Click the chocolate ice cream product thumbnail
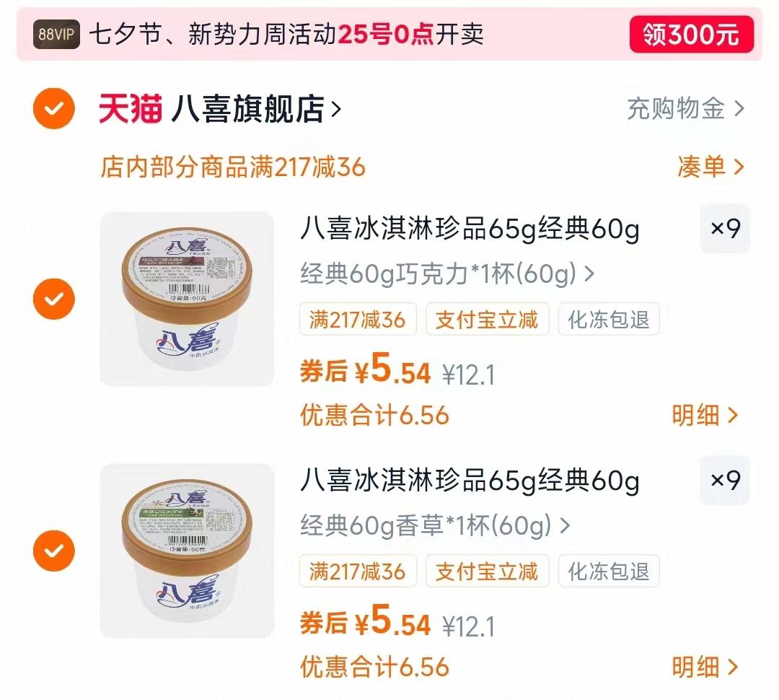 pos(187,297)
